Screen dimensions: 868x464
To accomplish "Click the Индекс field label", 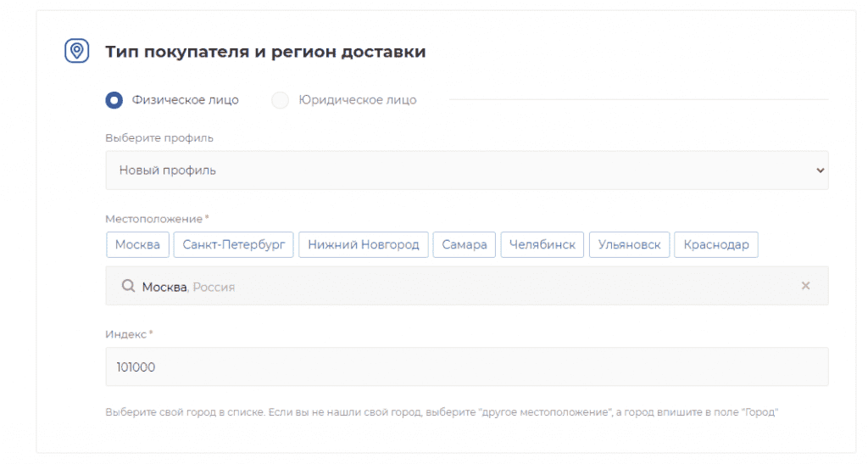I will (x=128, y=334).
